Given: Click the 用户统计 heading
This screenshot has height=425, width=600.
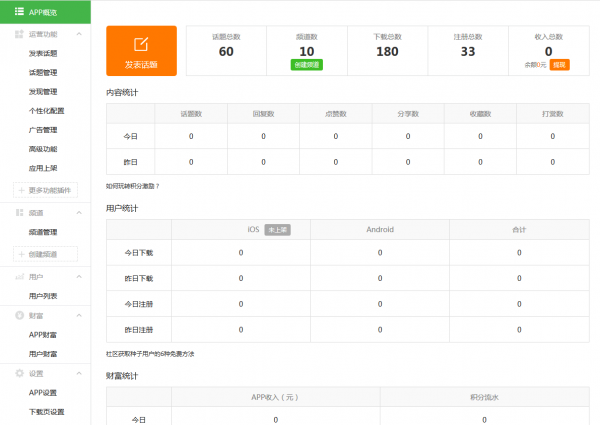Looking at the screenshot, I should (122, 208).
